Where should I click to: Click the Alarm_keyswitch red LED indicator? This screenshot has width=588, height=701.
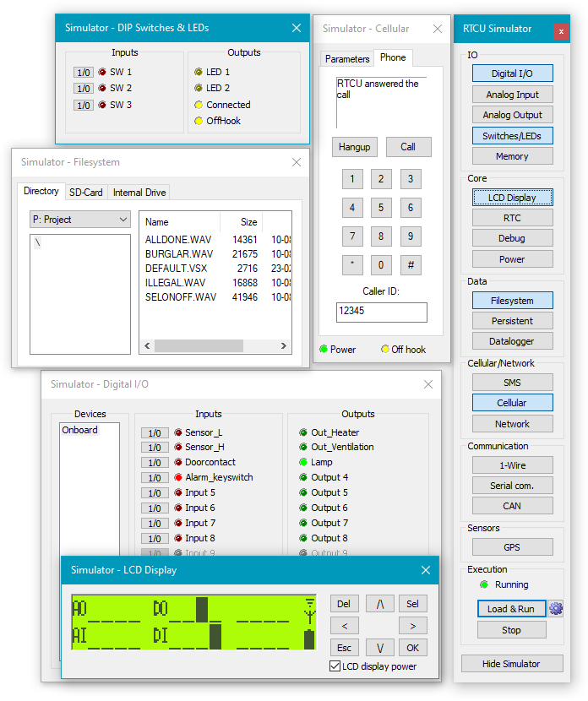pyautogui.click(x=178, y=478)
